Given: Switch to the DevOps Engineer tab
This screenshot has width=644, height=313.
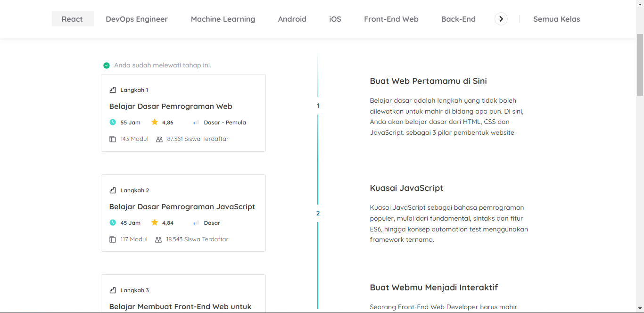Looking at the screenshot, I should click(x=137, y=19).
